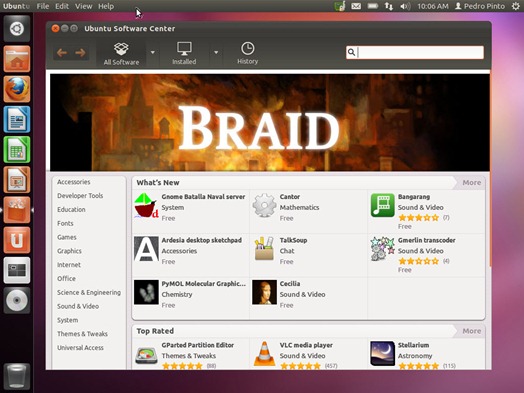
Task: Select the Gnome Batalla Naval server icon
Action: coord(146,206)
